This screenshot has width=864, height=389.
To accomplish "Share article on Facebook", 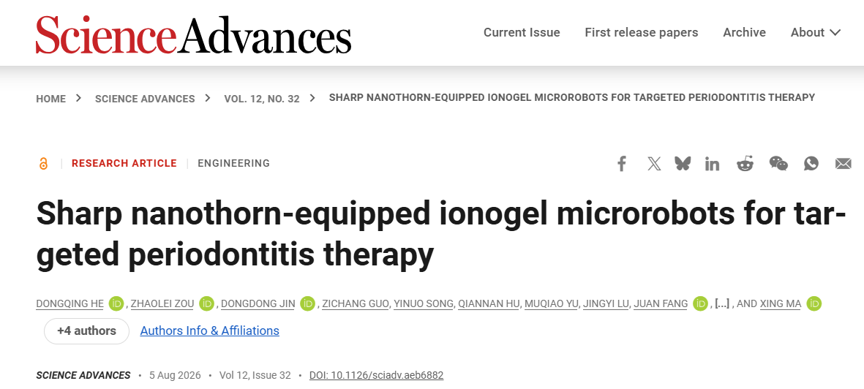I will point(622,164).
